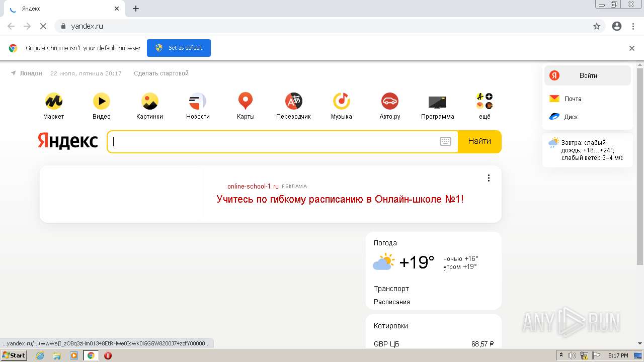Open the Chrome profile avatar icon
Screen dimensions: 644x362
coord(617,26)
